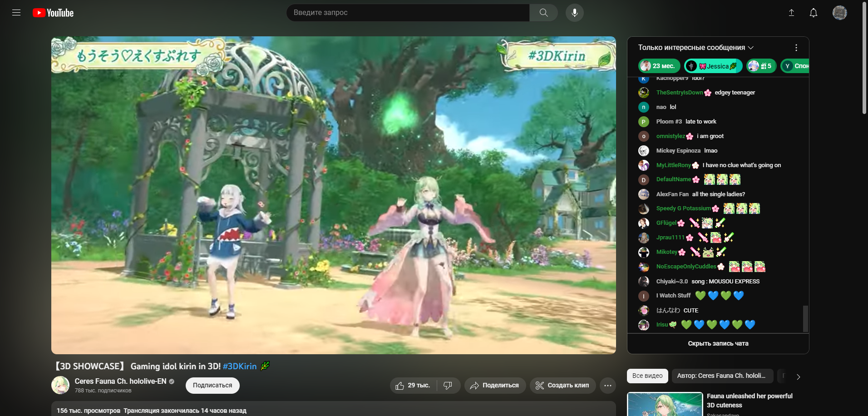
Task: Focus the search field 'Введите запрос'
Action: [x=408, y=13]
